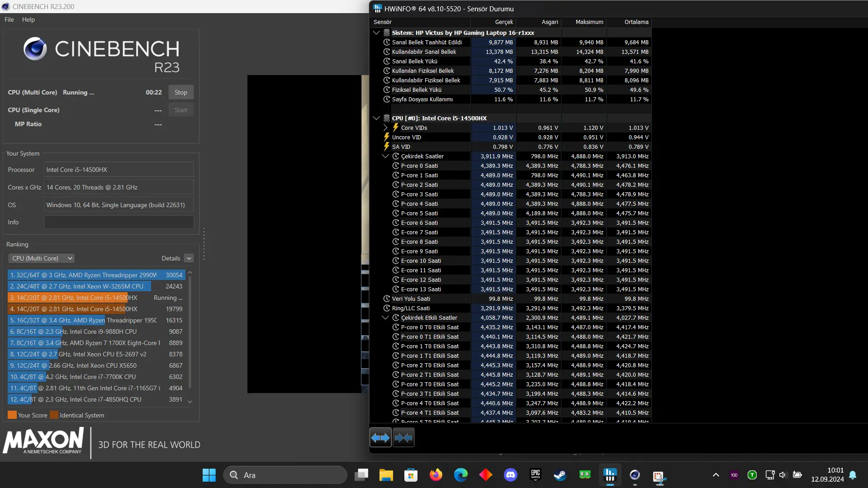Switch to HWiNFO taskbar icon
Screen dimensions: 868x488
(610, 475)
